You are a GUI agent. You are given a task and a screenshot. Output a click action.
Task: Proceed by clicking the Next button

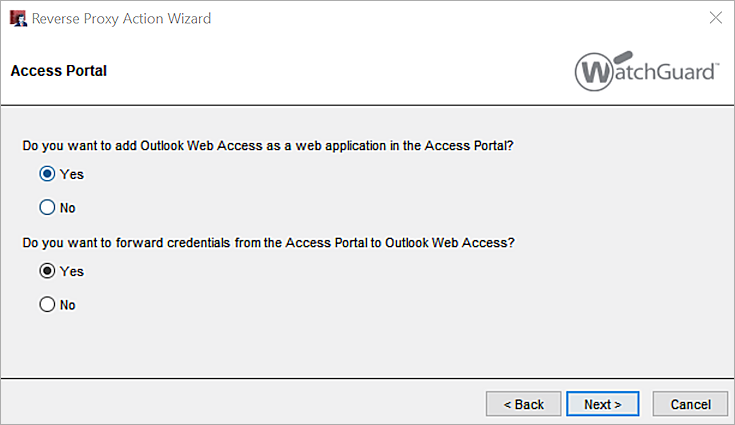click(x=603, y=404)
